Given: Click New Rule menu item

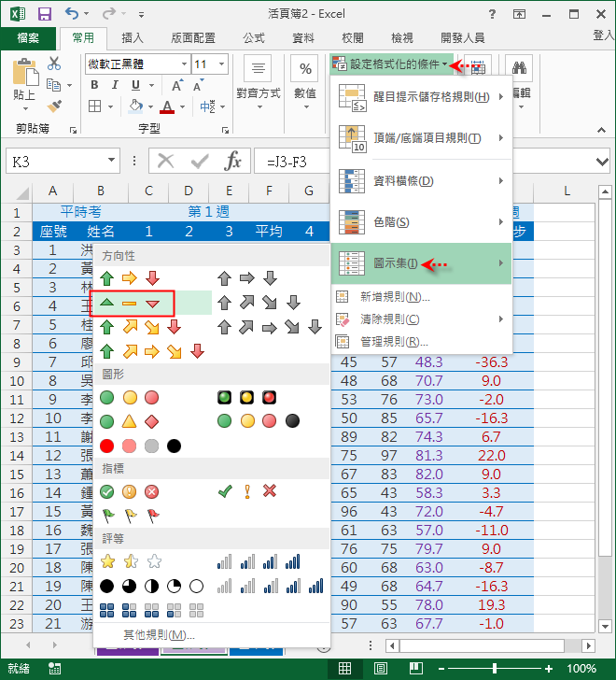Looking at the screenshot, I should click(x=422, y=297).
